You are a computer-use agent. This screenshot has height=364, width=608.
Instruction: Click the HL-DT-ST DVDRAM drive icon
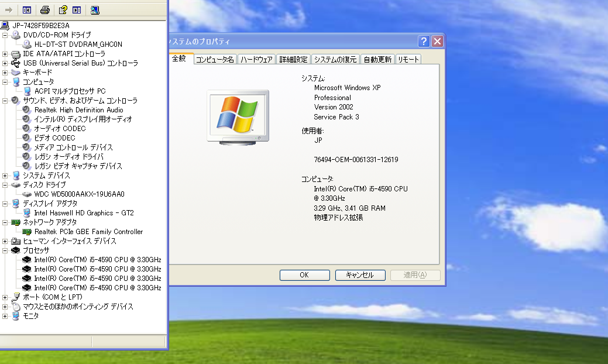(27, 44)
